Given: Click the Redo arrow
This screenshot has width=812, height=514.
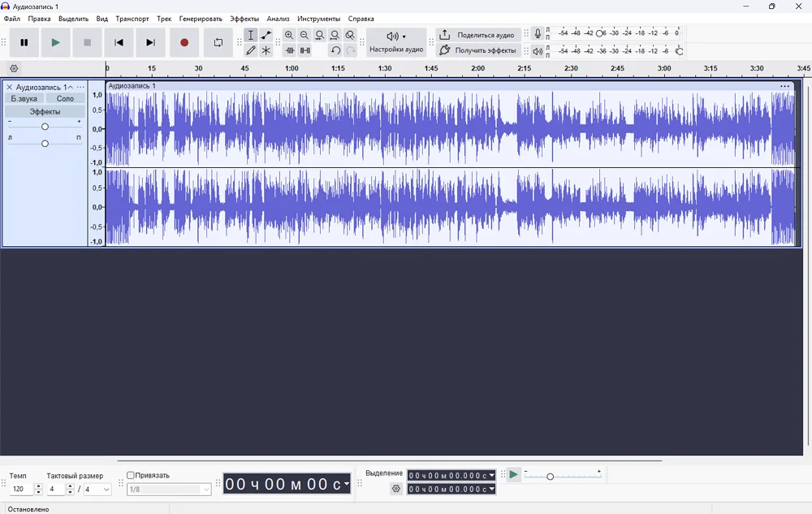Looking at the screenshot, I should (x=351, y=50).
